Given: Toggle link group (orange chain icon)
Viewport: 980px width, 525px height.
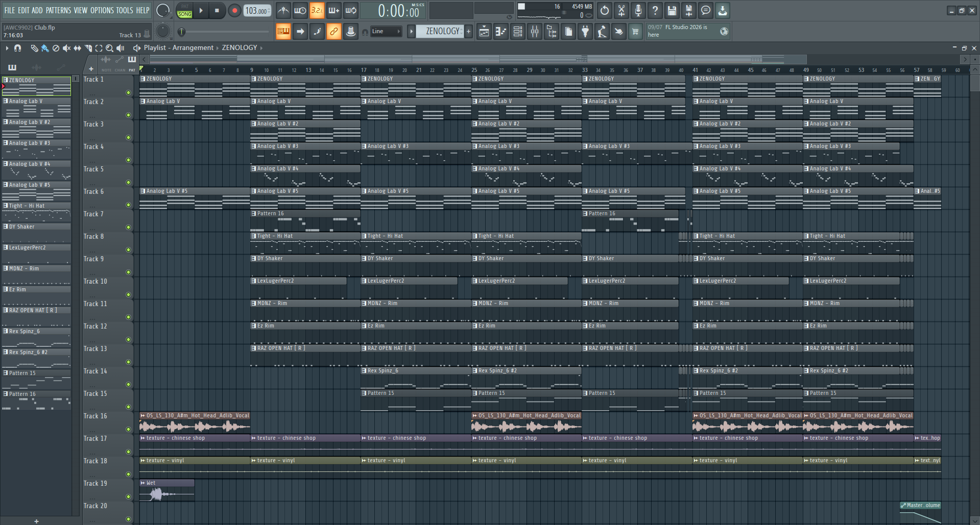Looking at the screenshot, I should [333, 32].
